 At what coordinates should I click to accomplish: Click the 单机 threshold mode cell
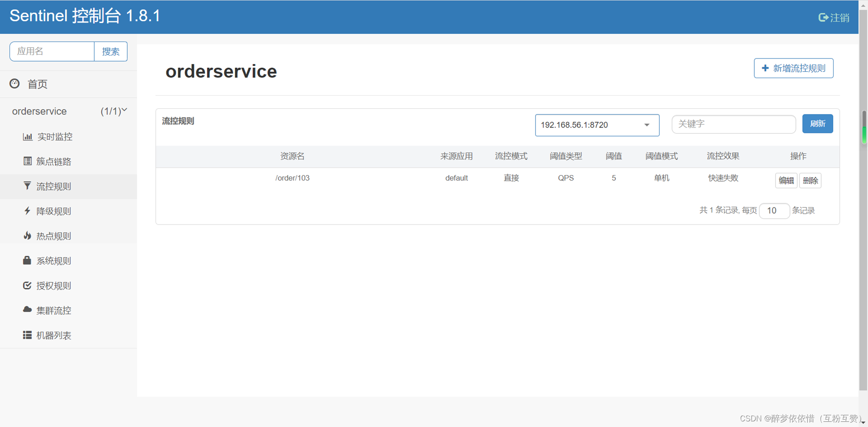[x=661, y=178]
